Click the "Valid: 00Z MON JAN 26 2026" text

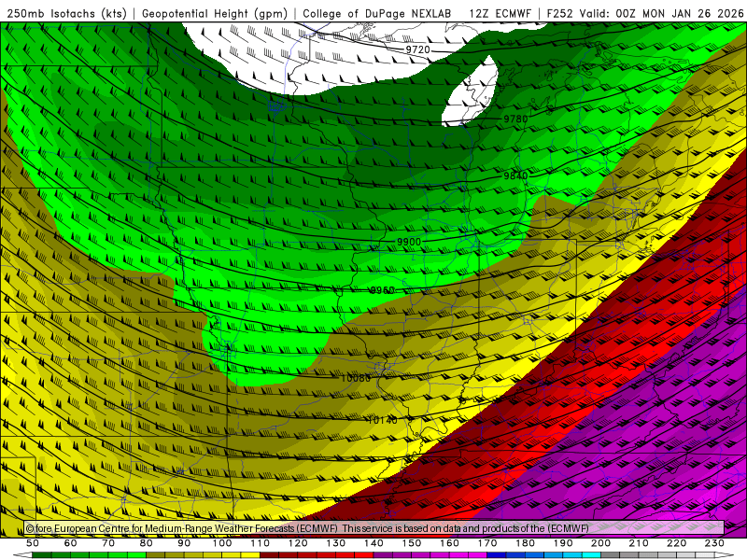(662, 13)
